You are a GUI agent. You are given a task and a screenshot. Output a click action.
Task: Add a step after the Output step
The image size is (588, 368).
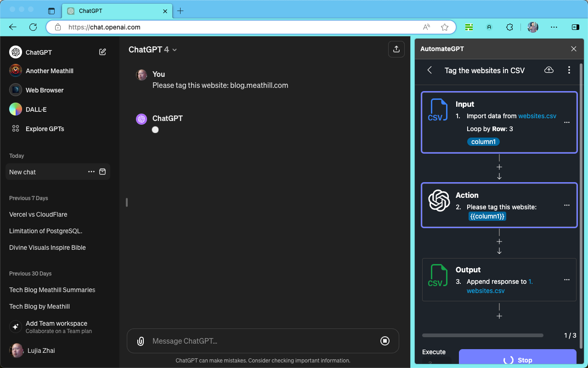coord(499,316)
